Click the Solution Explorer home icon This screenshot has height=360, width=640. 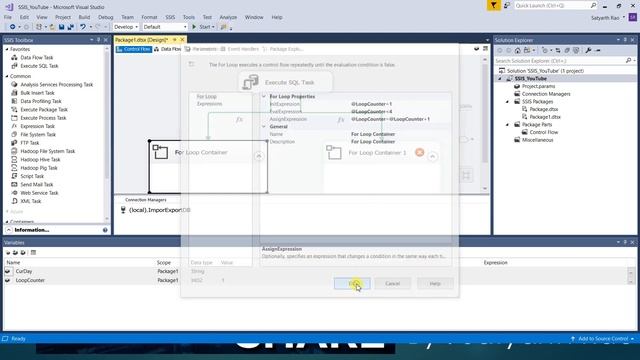(518, 50)
